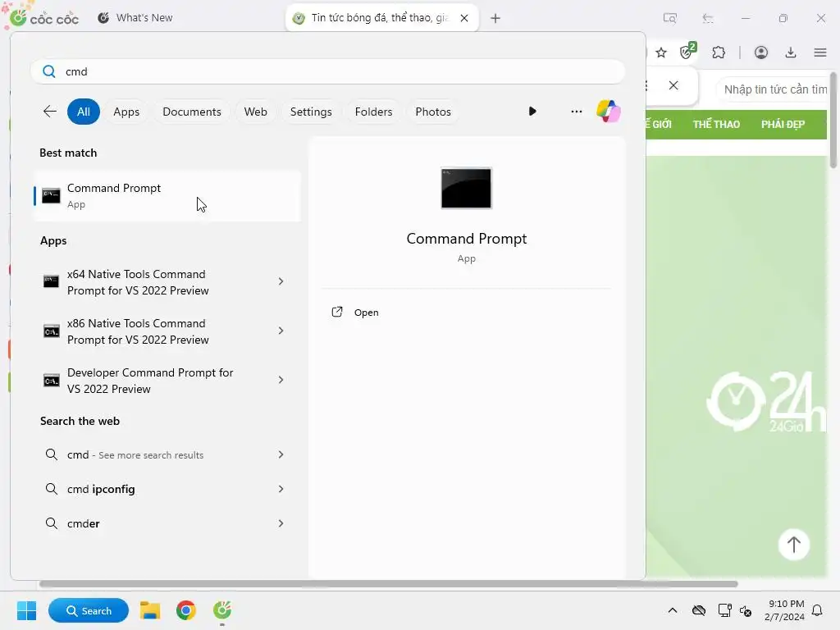
Task: Click the browser vertical scrollbar
Action: (833, 121)
